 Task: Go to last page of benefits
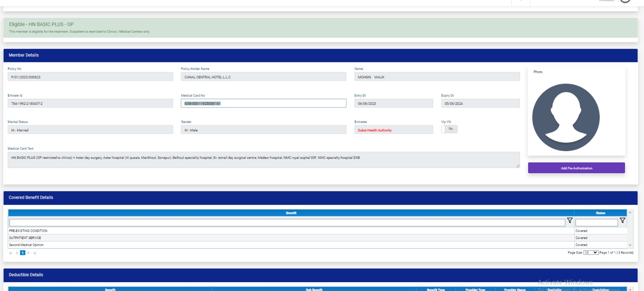pyautogui.click(x=35, y=253)
